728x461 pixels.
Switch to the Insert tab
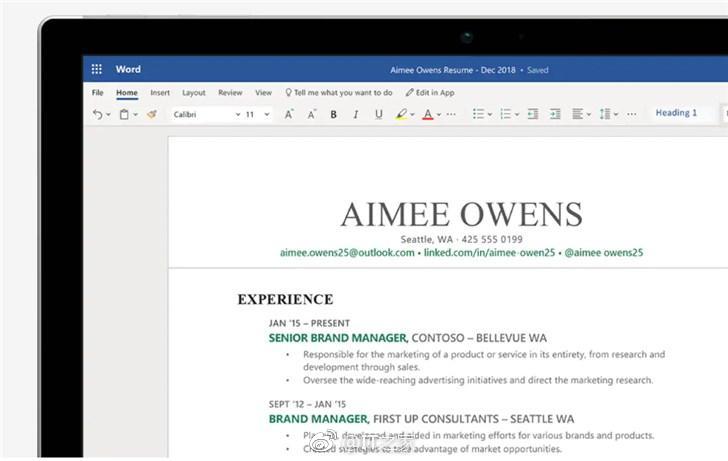click(160, 92)
